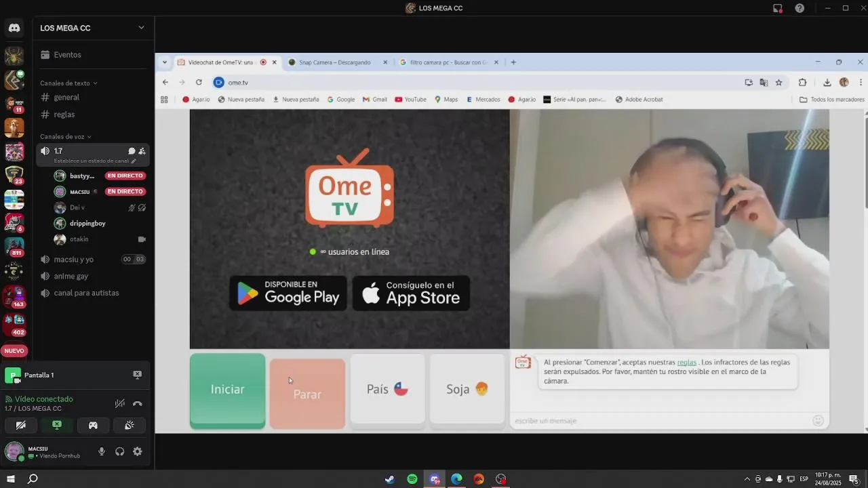Viewport: 868px width, 488px height.
Task: Open App Store download badge
Action: [411, 293]
